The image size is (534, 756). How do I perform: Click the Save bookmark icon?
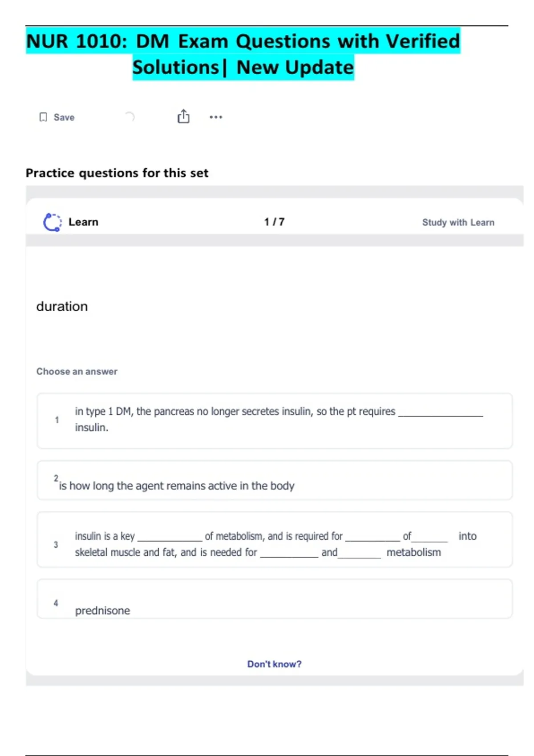pos(43,117)
